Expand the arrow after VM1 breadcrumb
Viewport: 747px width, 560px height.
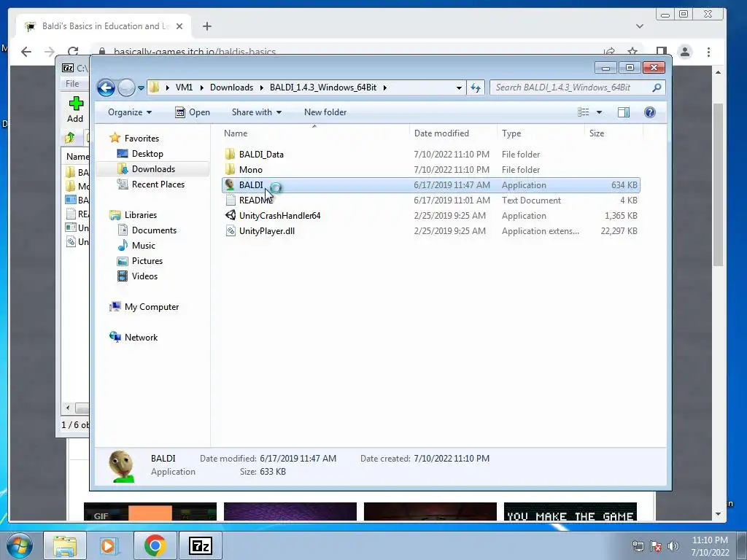coord(201,87)
